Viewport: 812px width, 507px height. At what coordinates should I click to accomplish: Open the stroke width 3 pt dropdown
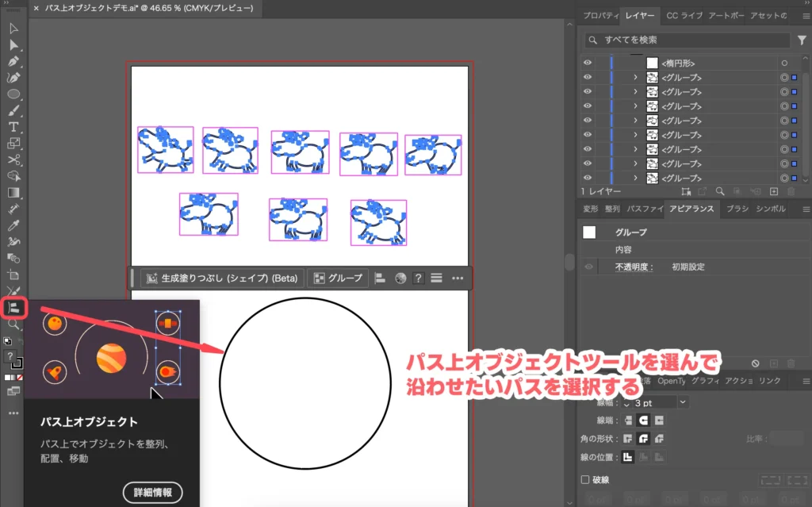click(x=683, y=402)
